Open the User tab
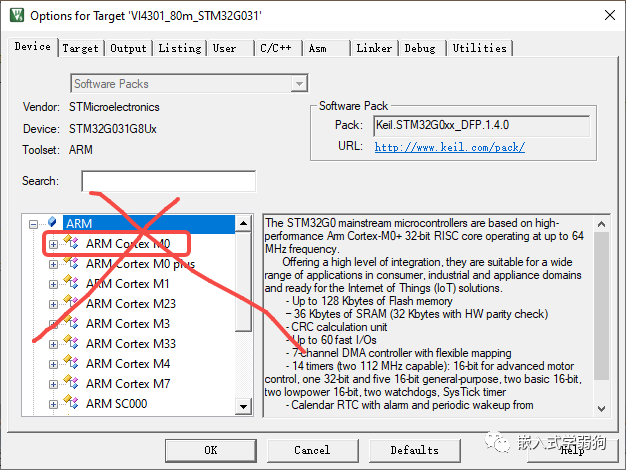The image size is (626, 470). point(230,48)
